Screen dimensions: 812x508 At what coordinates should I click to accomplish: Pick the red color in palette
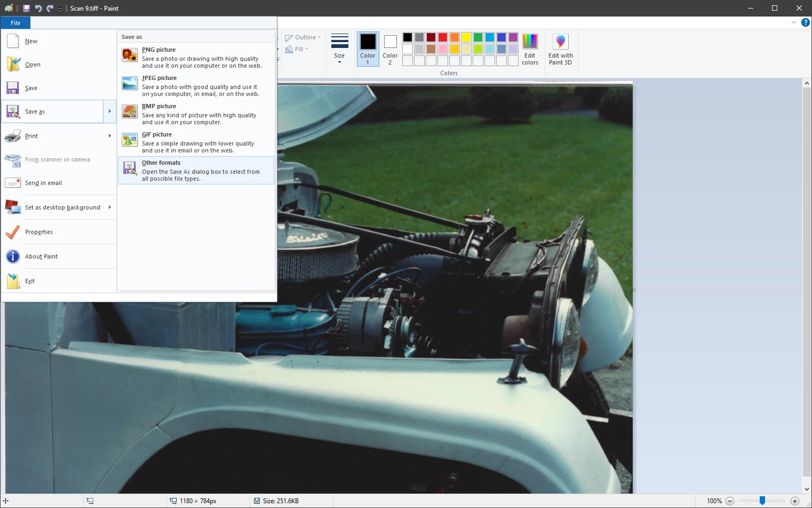(443, 37)
